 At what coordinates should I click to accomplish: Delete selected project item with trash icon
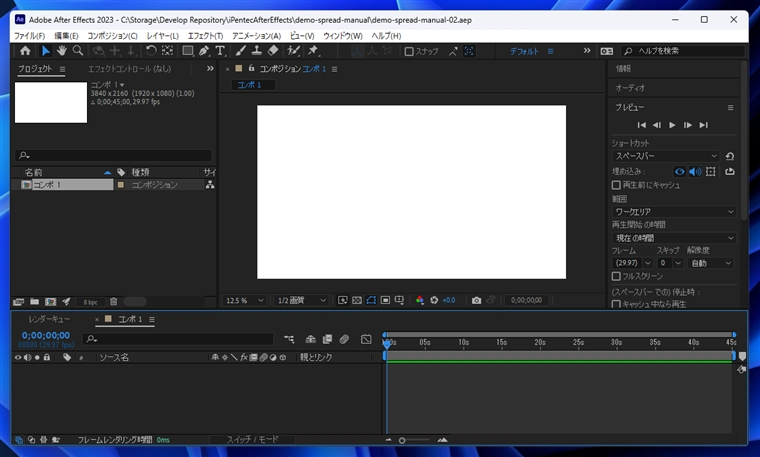point(113,301)
